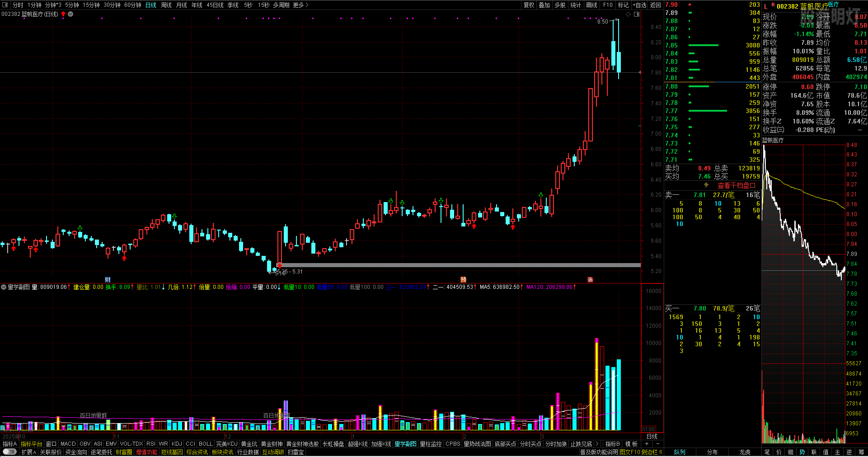Open the dropdown arrow beside 蓝帆医疗 (日线)
868x457 pixels.
pos(70,14)
